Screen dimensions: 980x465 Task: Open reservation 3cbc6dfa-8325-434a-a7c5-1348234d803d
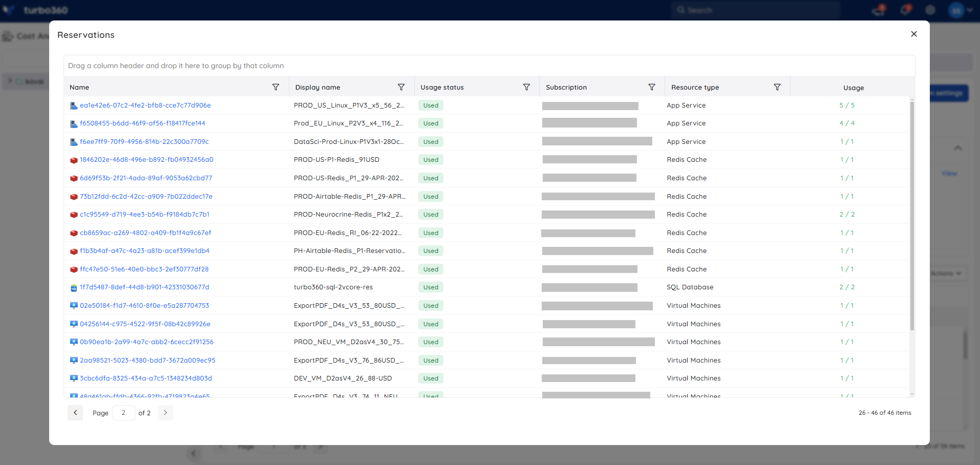click(x=146, y=378)
